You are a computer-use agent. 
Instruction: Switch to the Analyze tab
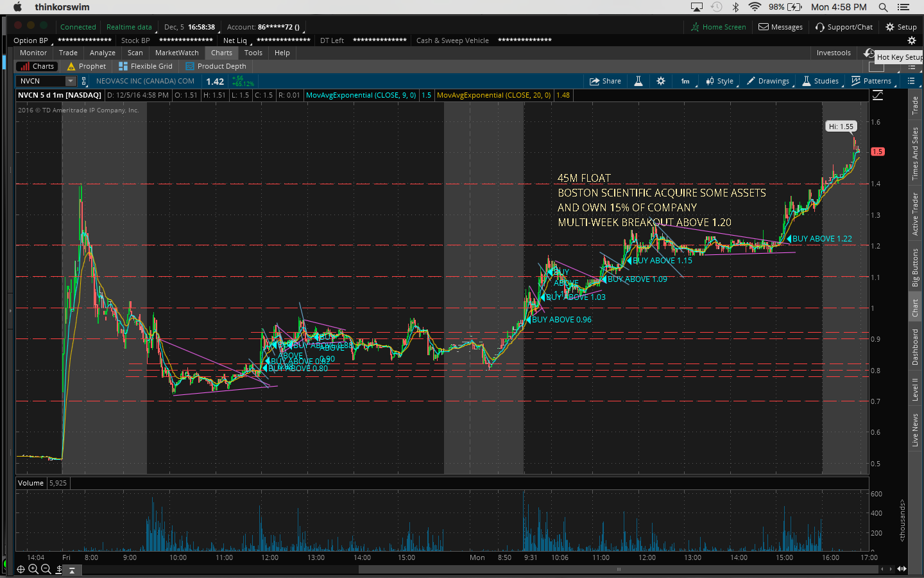pyautogui.click(x=103, y=53)
